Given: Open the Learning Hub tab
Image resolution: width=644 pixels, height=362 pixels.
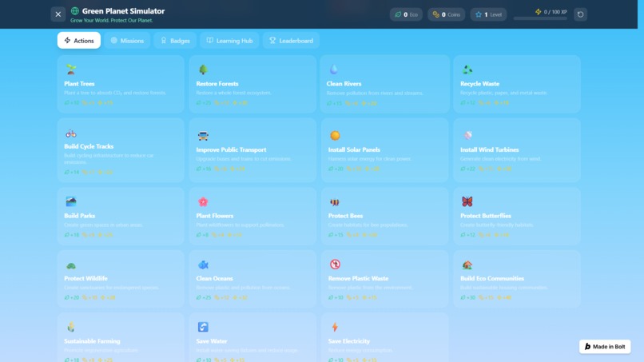Looking at the screenshot, I should click(x=229, y=40).
